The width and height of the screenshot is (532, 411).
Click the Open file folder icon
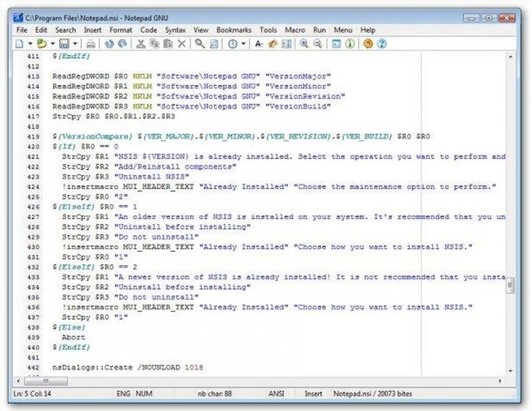click(x=41, y=44)
